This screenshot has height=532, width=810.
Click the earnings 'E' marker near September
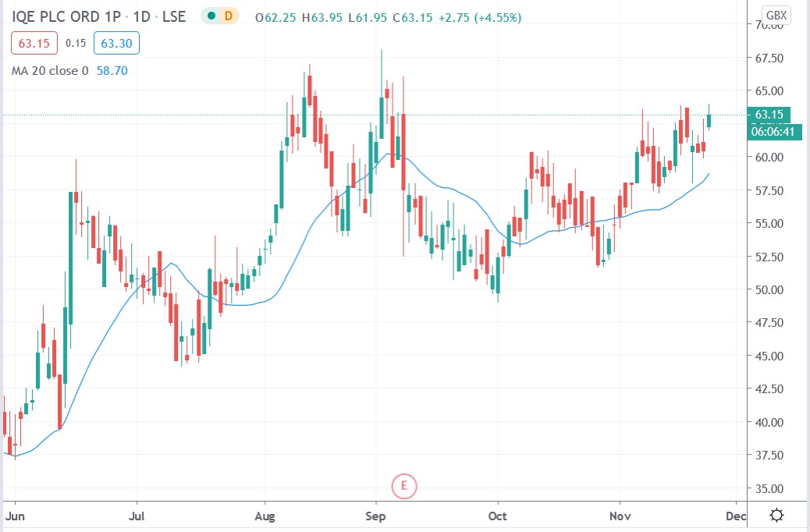click(x=404, y=486)
